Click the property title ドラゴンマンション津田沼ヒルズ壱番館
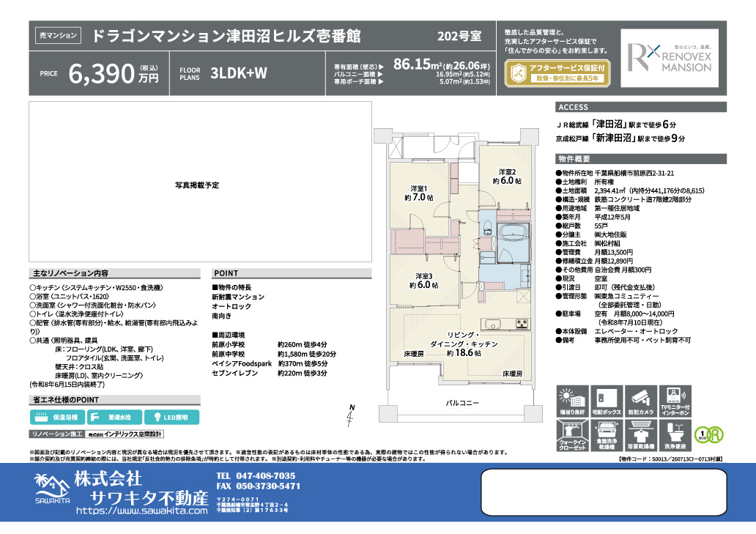Screen dimensions: 756x534 tap(226, 36)
